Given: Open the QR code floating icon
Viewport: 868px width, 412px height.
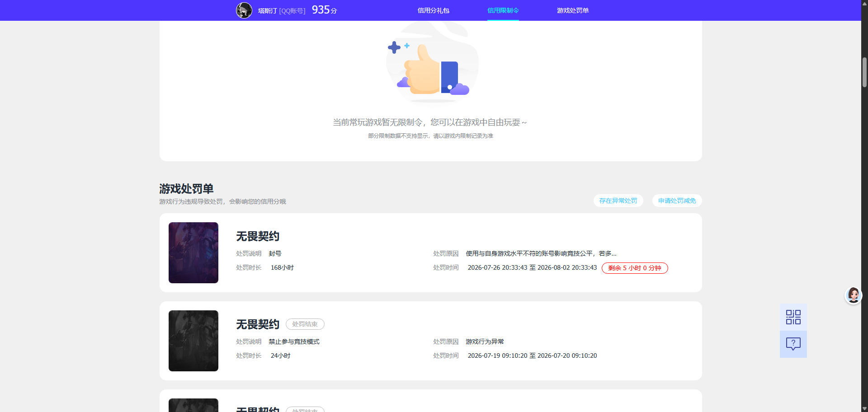Looking at the screenshot, I should (x=793, y=317).
